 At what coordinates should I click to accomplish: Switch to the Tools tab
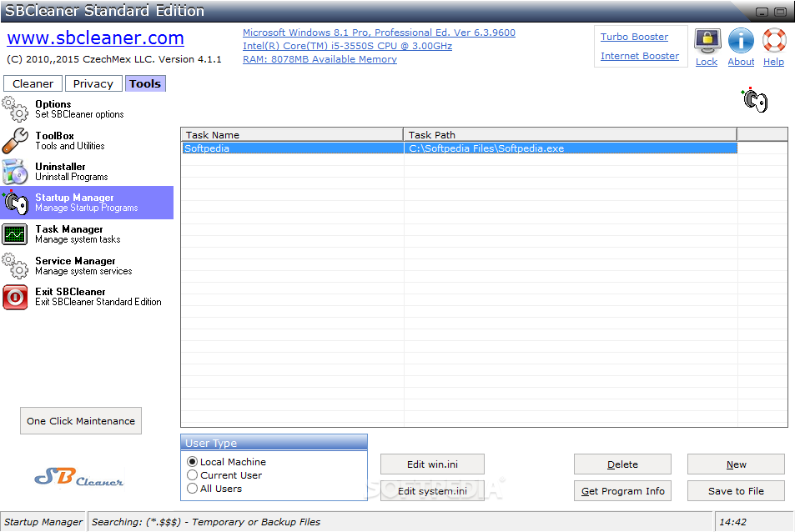coord(145,83)
